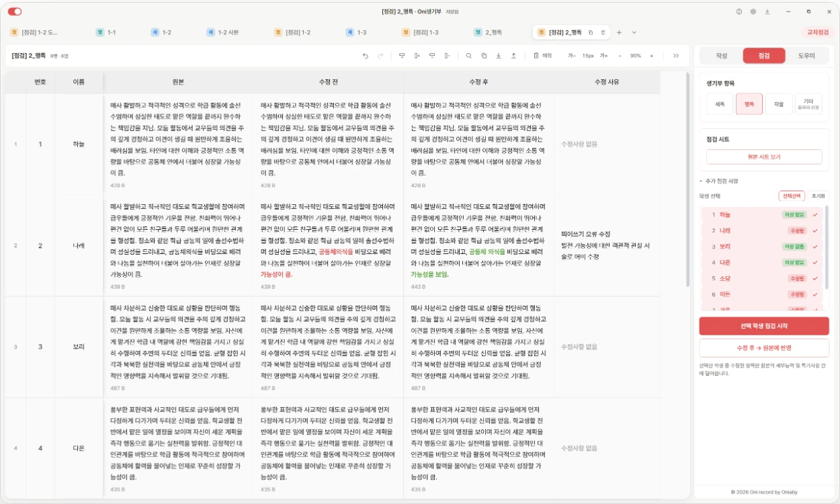The width and height of the screenshot is (840, 504).
Task: Switch side panel to 작성 tab
Action: click(x=722, y=56)
